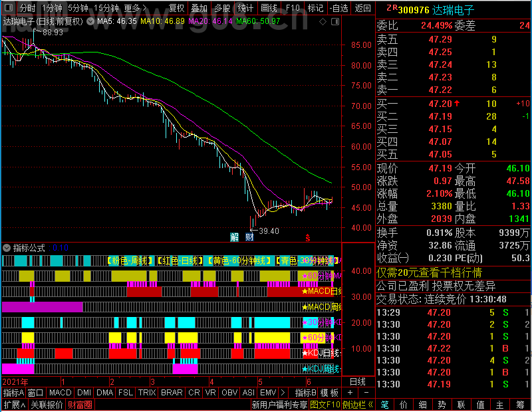Expand the 更多 period options
This screenshot has height=412, width=532.
(136, 8)
